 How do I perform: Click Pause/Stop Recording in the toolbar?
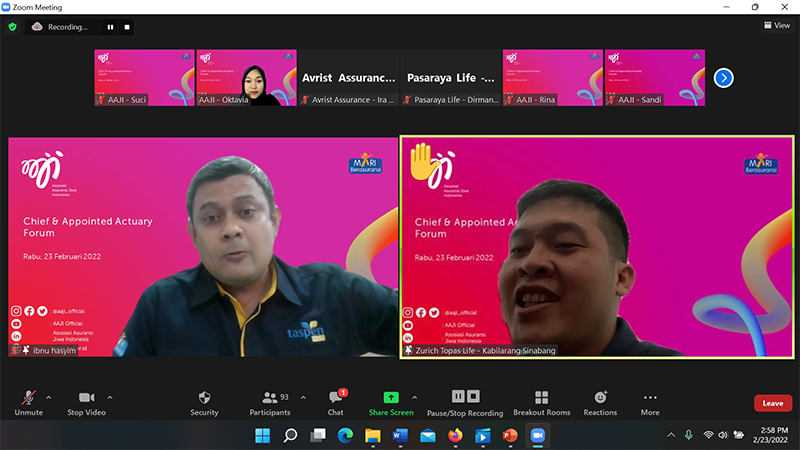pos(465,403)
